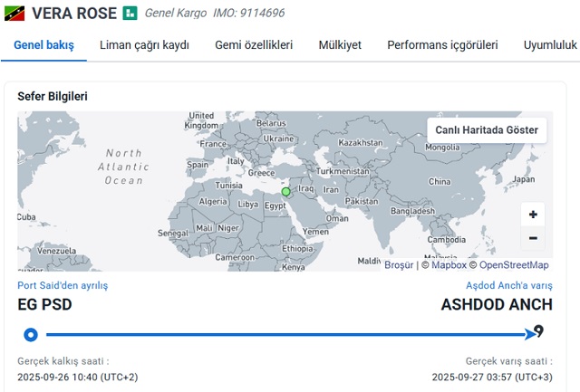
Task: Switch to the Uyumluluk tab
Action: 550,44
